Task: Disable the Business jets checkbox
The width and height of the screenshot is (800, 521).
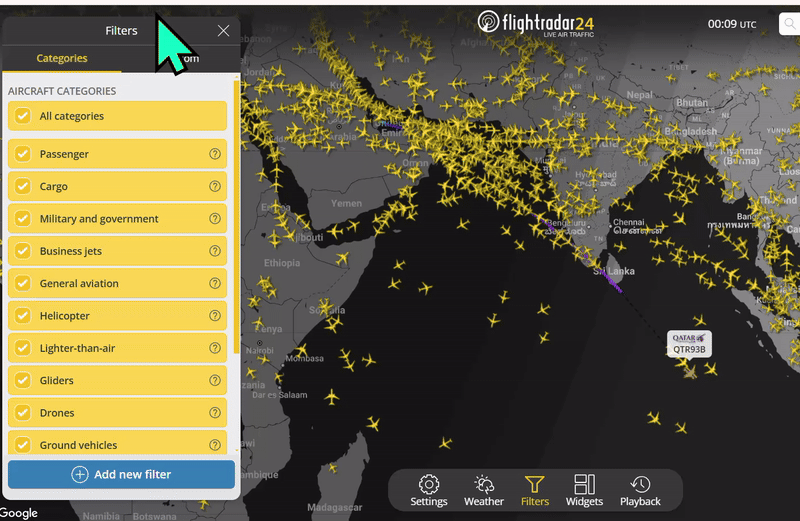Action: pos(23,251)
